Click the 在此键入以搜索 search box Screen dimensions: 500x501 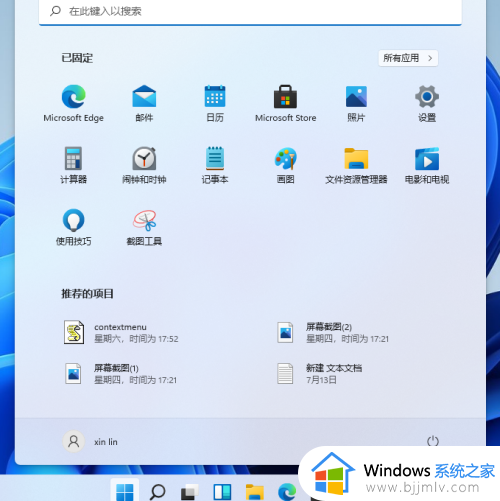pyautogui.click(x=250, y=12)
